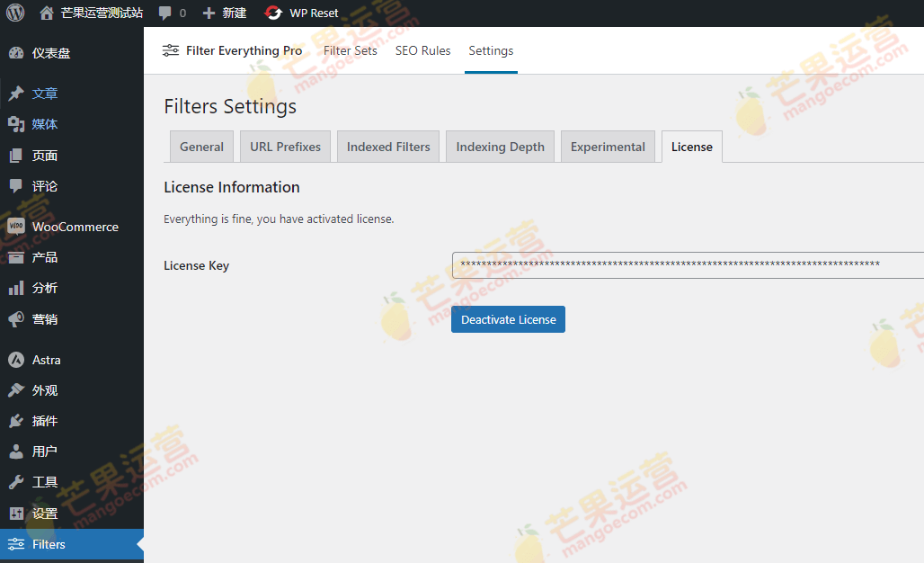Click the 评论 comment icon in sidebar
924x563 pixels.
coord(16,185)
